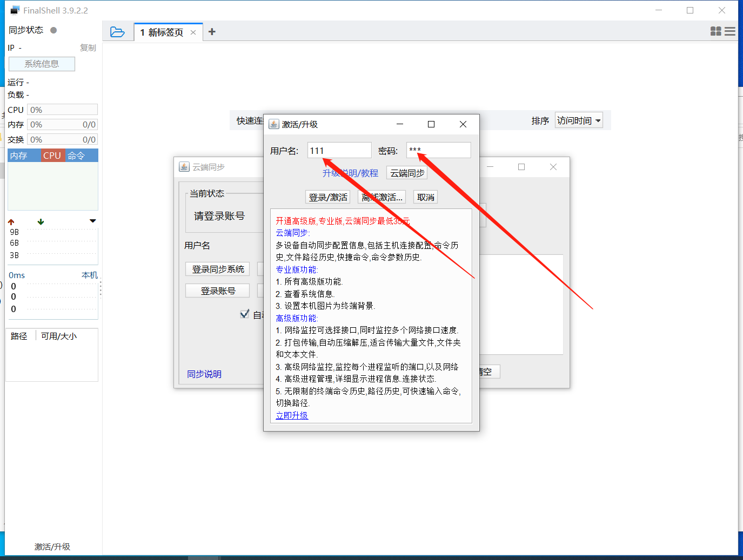743x560 pixels.
Task: Switch to grid view layout icon
Action: point(715,31)
